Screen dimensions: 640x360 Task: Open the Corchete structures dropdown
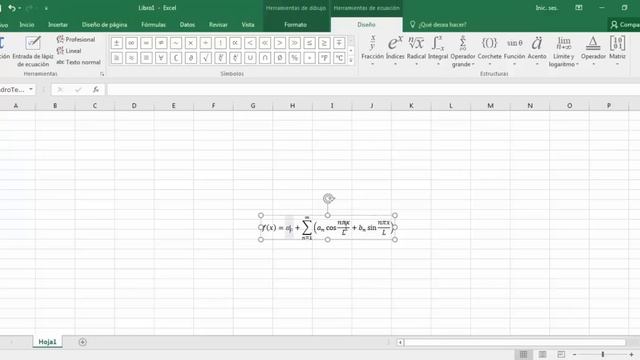click(x=489, y=51)
